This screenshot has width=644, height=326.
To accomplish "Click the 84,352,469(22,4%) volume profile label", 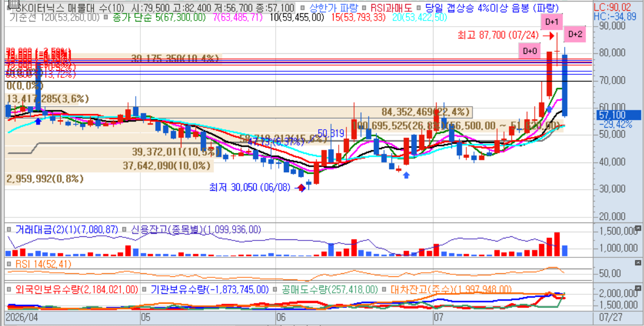I will point(425,112).
